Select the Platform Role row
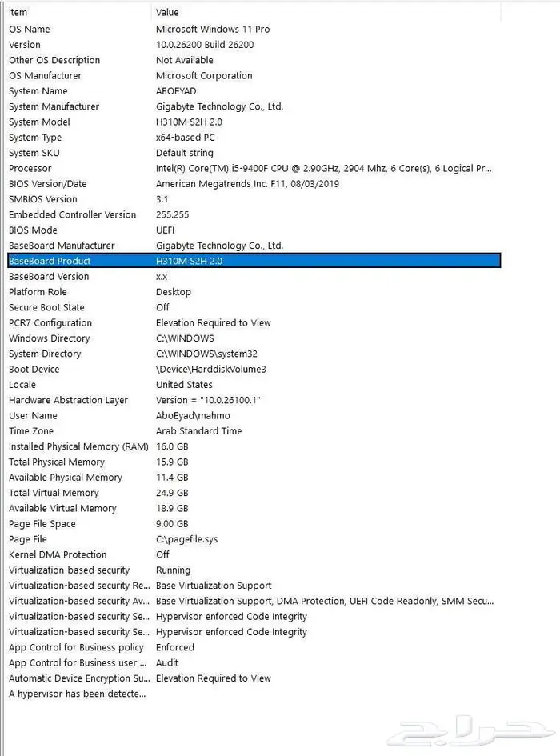560x756 pixels. pos(254,292)
